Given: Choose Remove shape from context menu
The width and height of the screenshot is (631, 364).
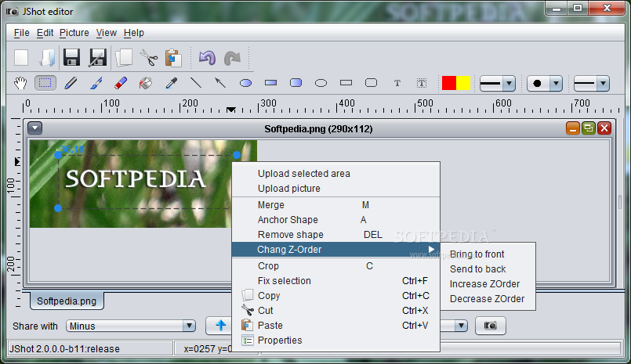Looking at the screenshot, I should click(336, 235).
